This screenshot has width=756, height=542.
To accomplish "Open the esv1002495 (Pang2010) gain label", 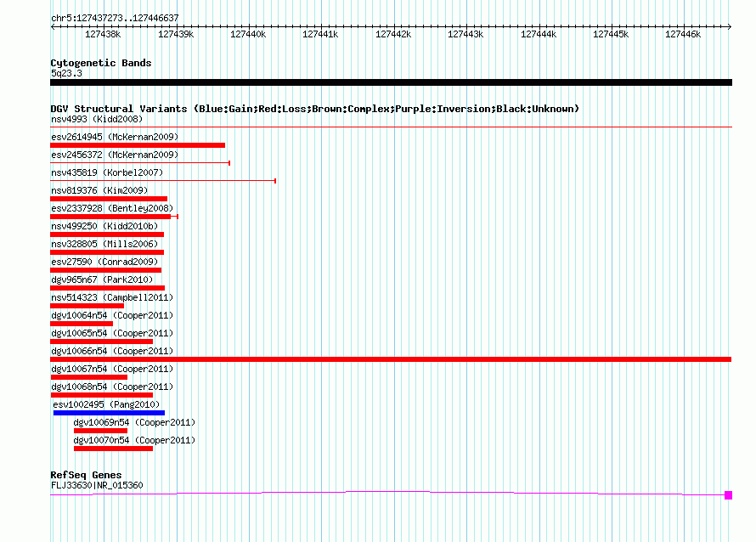I will tap(106, 404).
